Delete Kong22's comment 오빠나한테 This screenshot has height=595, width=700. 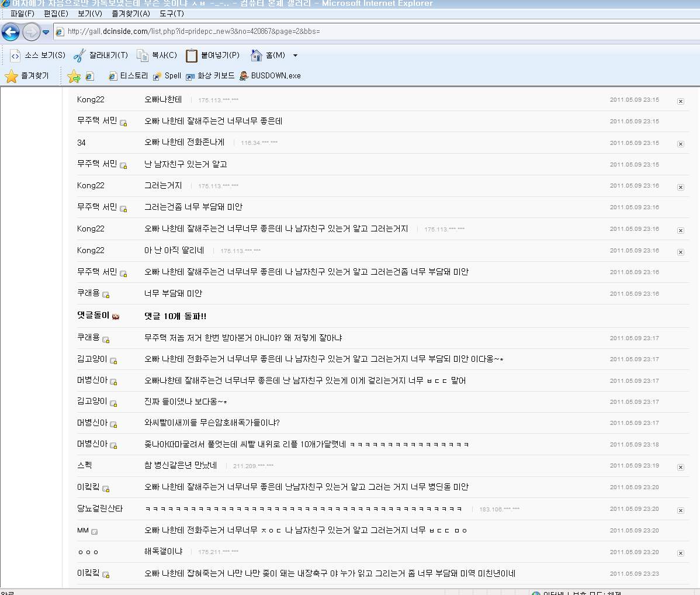(680, 101)
